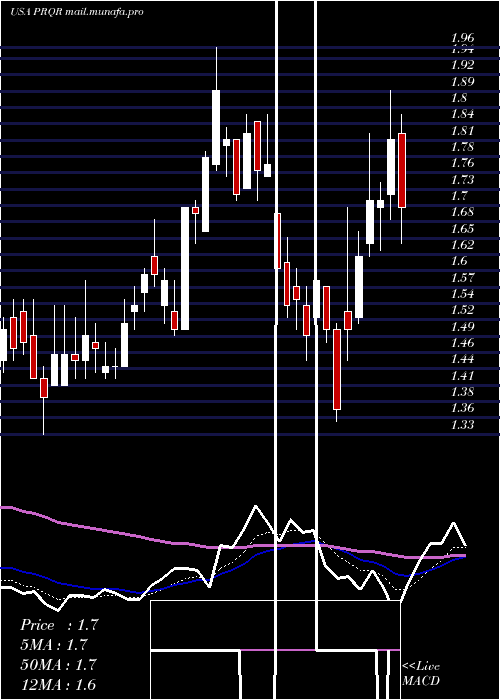Image resolution: width=500 pixels, height=700 pixels.
Task: Click the 1.54 price axis label
Action: point(462,294)
